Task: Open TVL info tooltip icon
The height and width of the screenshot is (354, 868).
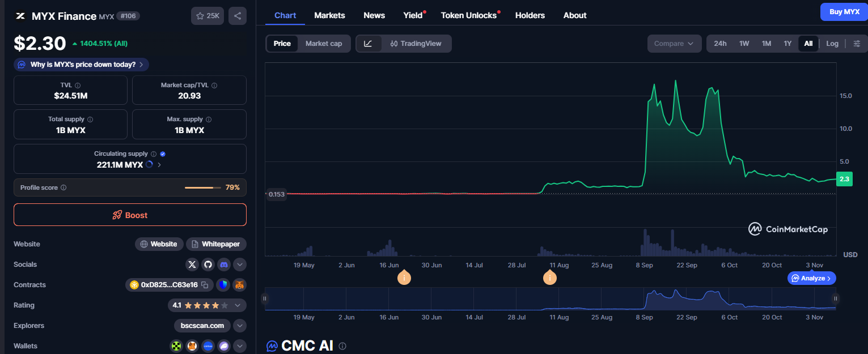Action: click(78, 86)
